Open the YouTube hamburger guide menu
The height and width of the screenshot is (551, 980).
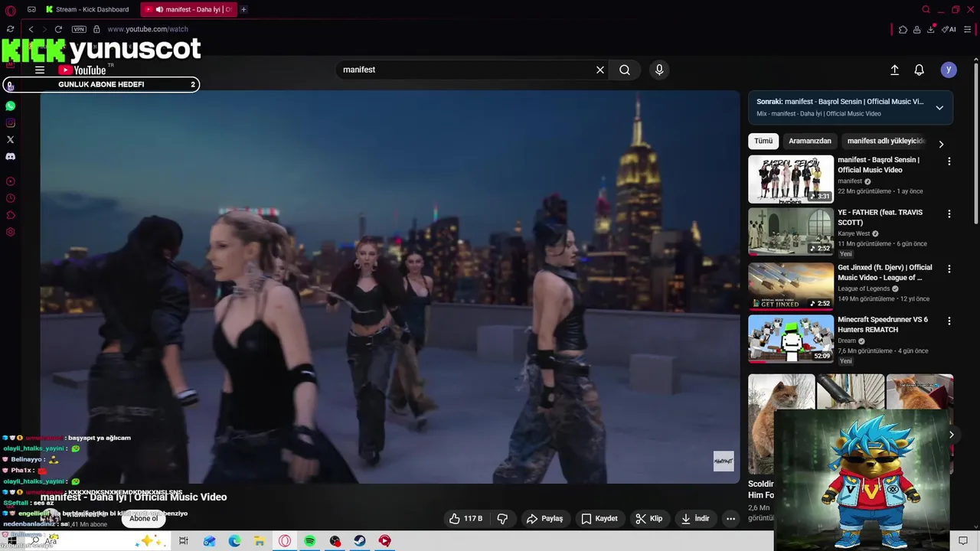[x=40, y=70]
